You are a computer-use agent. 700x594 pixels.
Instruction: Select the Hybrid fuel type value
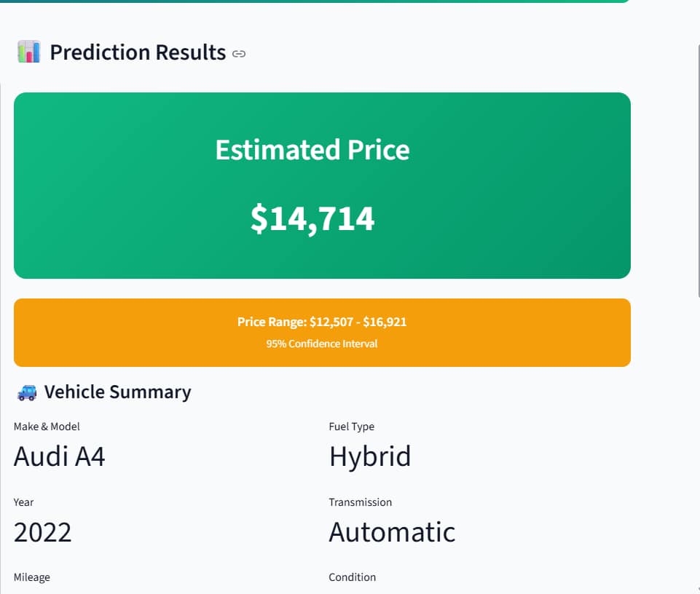pos(370,456)
